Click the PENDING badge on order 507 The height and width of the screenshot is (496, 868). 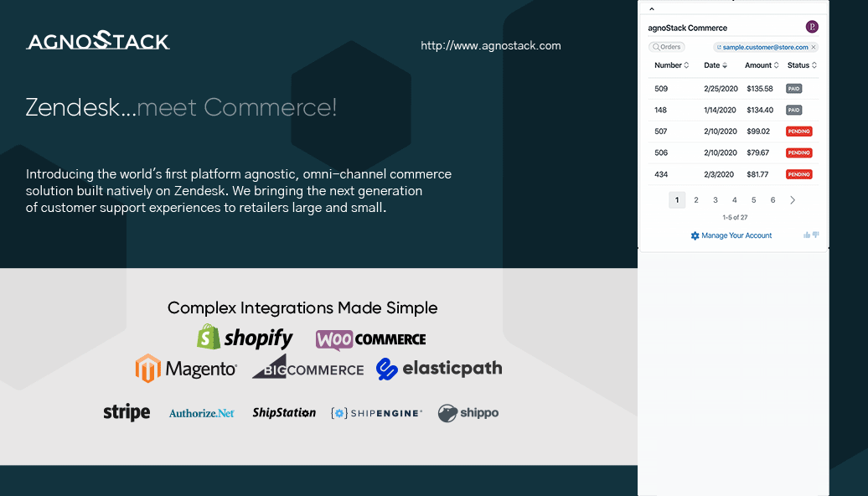point(798,132)
